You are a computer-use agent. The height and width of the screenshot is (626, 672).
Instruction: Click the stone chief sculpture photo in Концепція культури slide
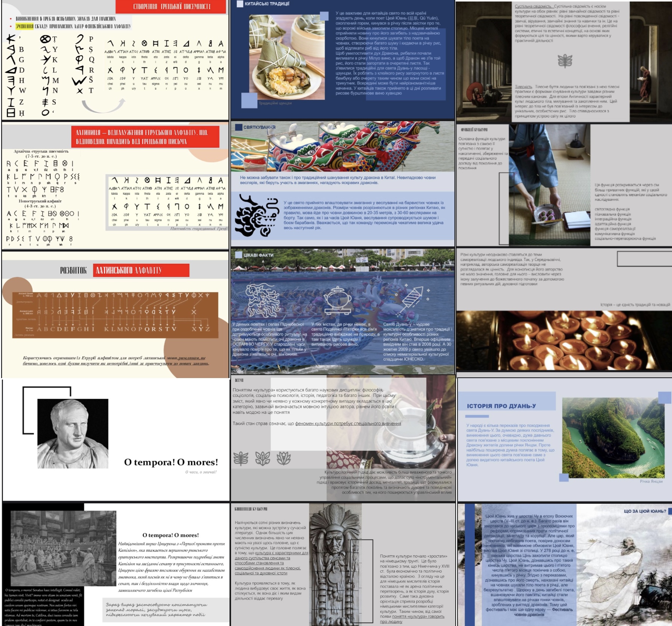335,564
